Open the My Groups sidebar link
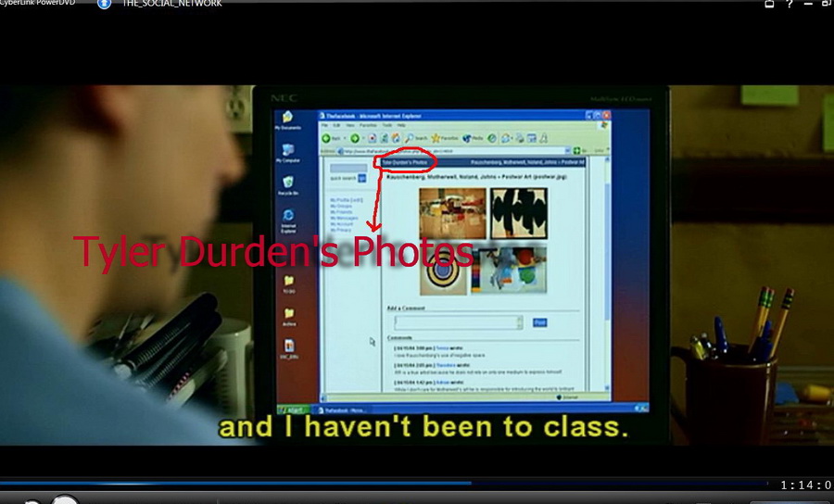The height and width of the screenshot is (504, 834). pos(341,207)
